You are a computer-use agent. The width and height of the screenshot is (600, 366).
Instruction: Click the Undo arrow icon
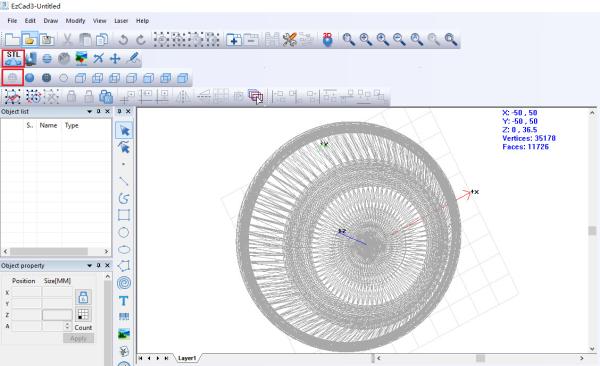[123, 39]
